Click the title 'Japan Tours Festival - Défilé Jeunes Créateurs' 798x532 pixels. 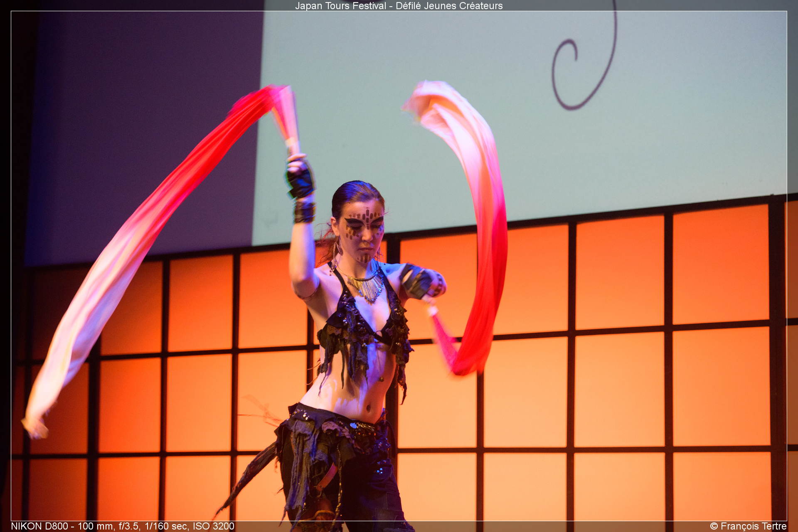[x=399, y=6]
